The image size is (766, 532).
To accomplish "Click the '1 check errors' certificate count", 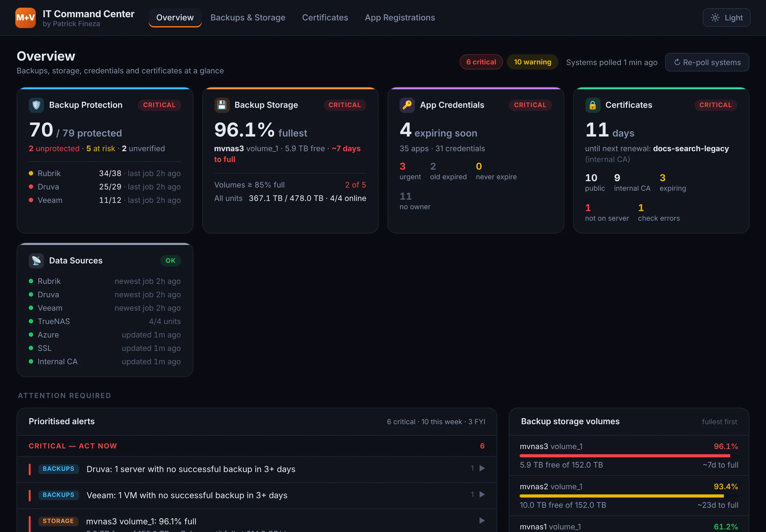I will pyautogui.click(x=659, y=213).
